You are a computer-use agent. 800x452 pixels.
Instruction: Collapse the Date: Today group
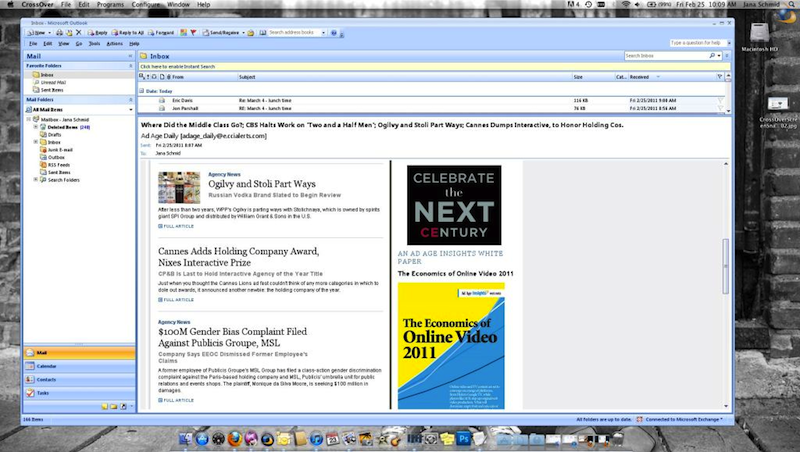pyautogui.click(x=142, y=90)
